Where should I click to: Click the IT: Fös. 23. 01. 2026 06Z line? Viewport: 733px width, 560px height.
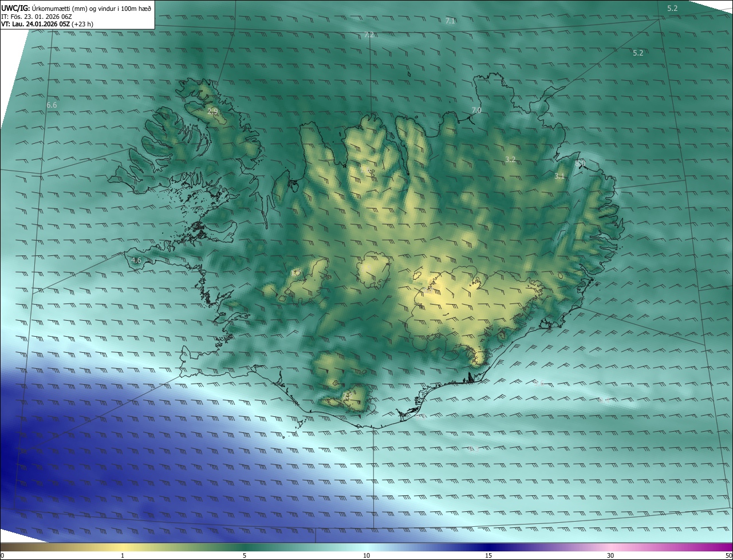point(37,17)
